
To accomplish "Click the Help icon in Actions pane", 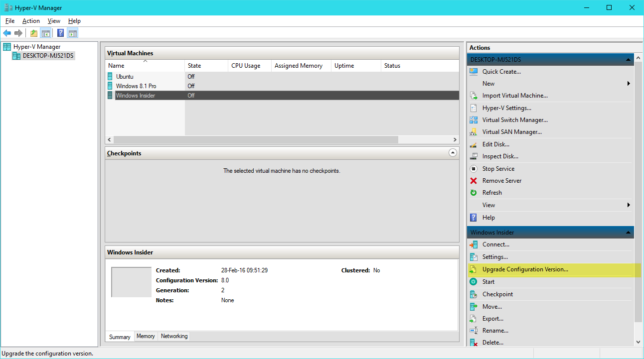I will (474, 218).
